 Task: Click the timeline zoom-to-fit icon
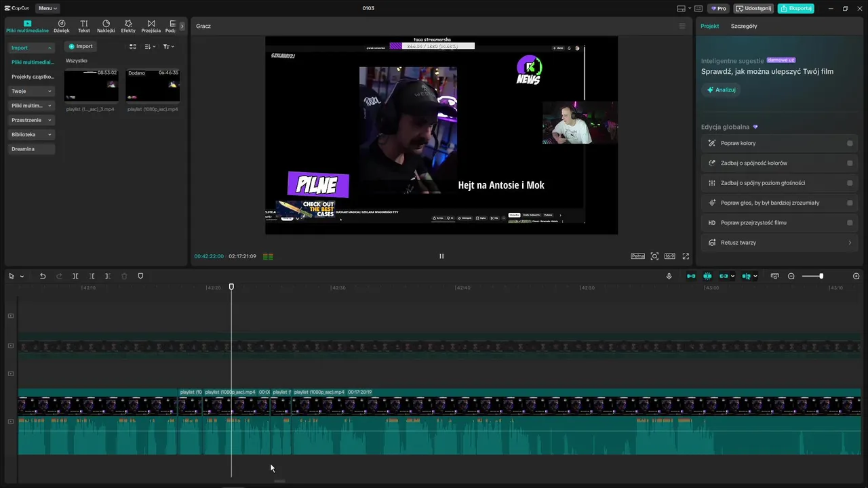[775, 276]
